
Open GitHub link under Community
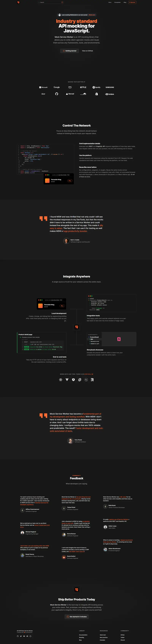(123, 635)
